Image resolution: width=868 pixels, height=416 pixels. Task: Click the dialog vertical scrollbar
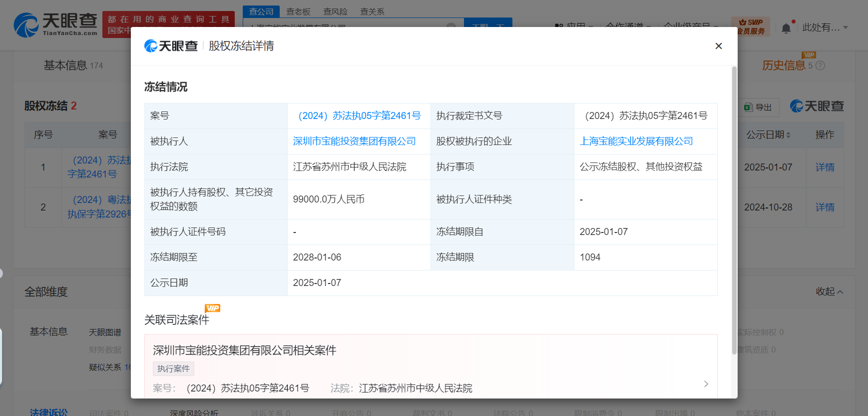734,210
